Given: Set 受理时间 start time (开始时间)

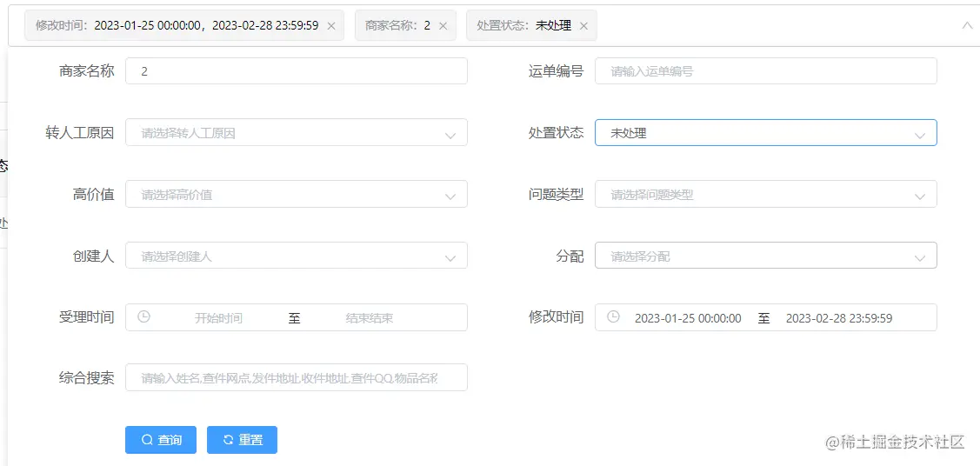Looking at the screenshot, I should pyautogui.click(x=218, y=318).
